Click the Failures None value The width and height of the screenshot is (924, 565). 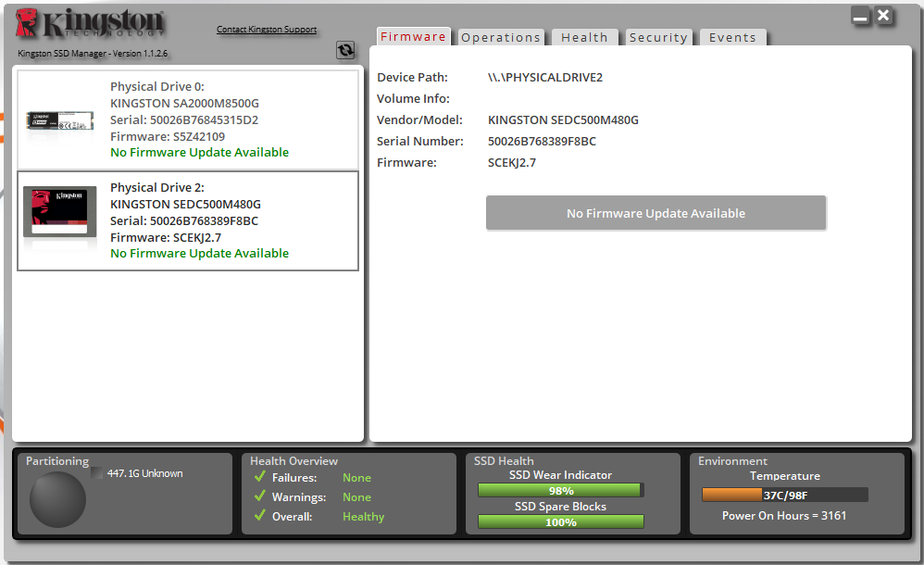[x=356, y=477]
